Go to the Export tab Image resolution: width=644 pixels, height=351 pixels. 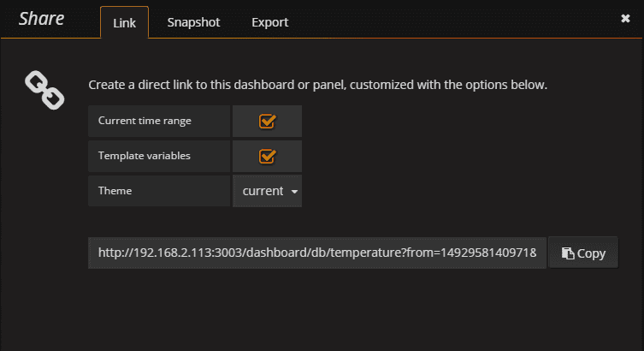[269, 22]
